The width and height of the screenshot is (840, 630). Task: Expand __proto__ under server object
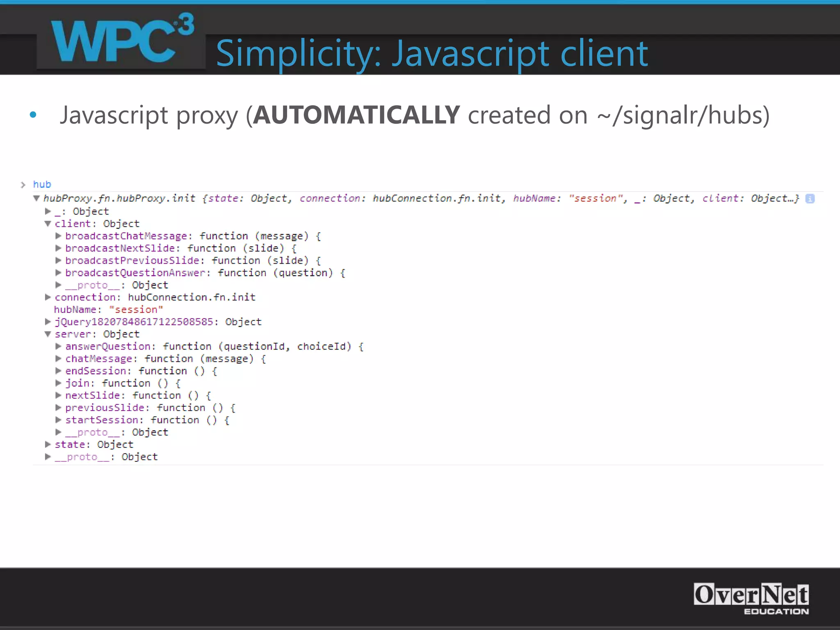[58, 432]
